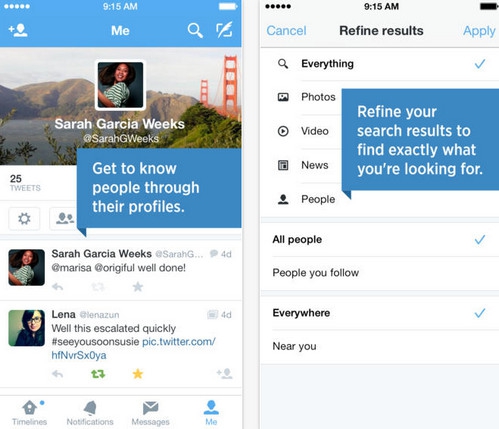Tap Sarah's profile photo on banner

(120, 85)
